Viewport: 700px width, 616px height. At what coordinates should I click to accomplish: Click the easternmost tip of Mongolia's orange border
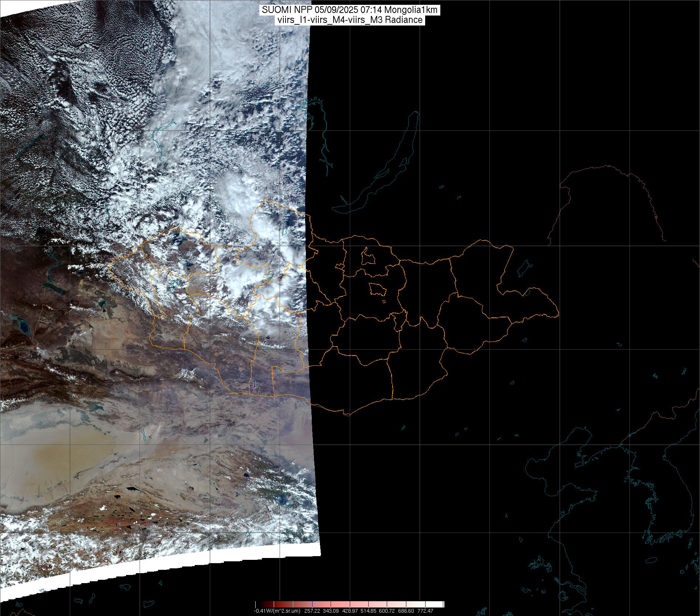[558, 315]
